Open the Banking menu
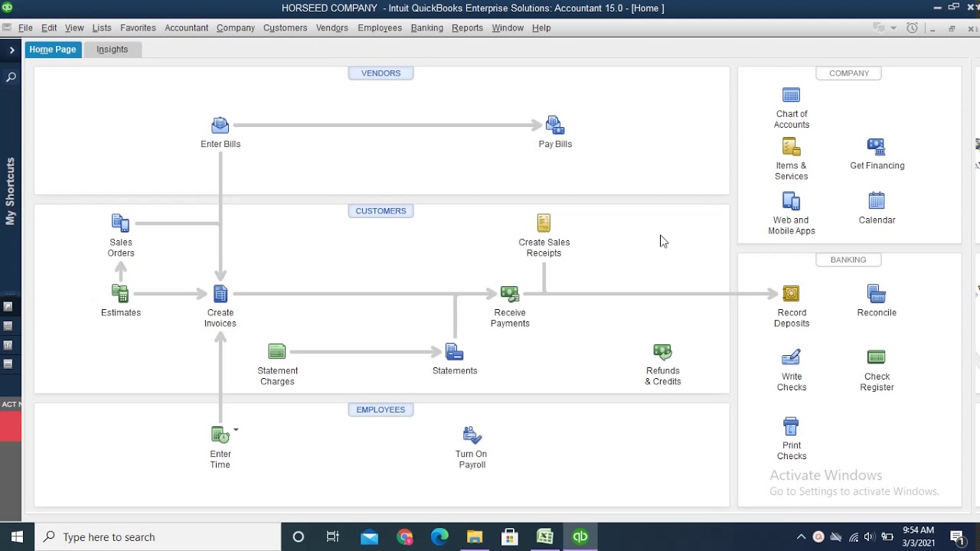Viewport: 980px width, 551px height. click(427, 28)
